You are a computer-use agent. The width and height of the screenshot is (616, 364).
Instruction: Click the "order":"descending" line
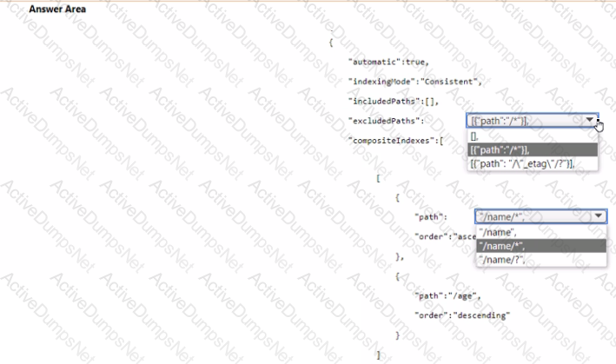462,315
